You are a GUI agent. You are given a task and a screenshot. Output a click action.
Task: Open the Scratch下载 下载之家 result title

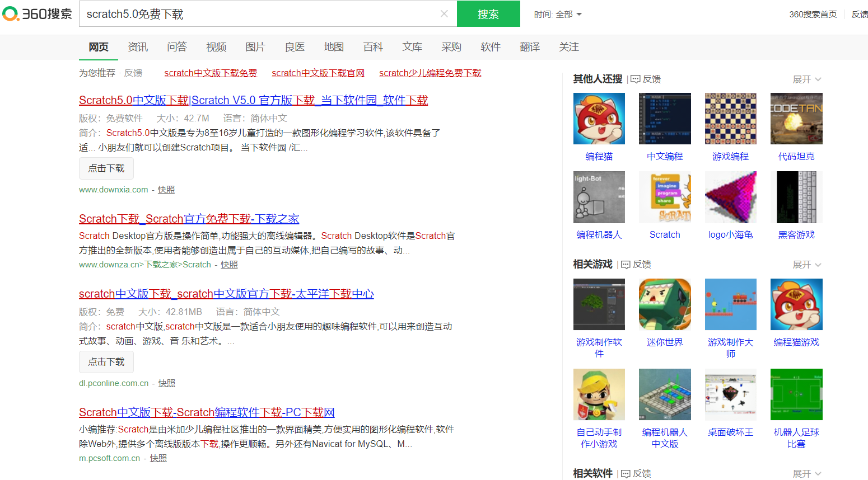point(189,219)
